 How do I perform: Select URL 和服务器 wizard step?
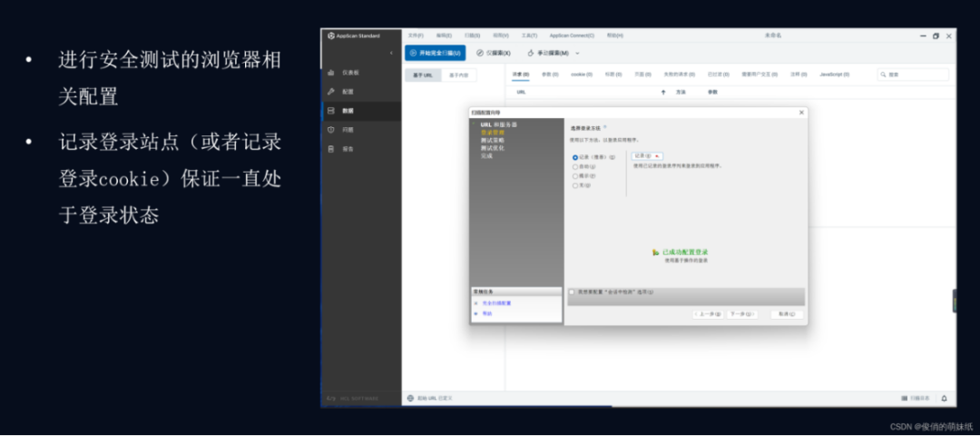499,124
